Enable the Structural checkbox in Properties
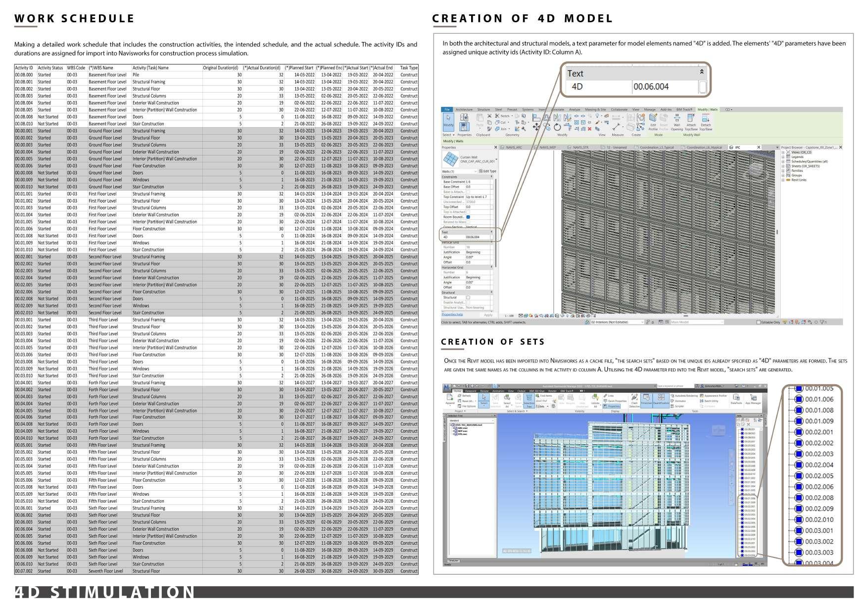Image resolution: width=868 pixels, height=612 pixels. click(468, 298)
